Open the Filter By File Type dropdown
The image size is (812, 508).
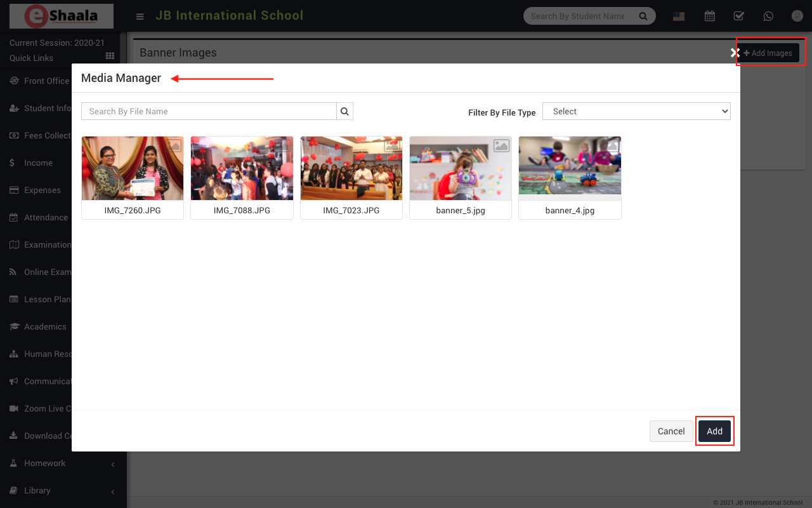[636, 111]
